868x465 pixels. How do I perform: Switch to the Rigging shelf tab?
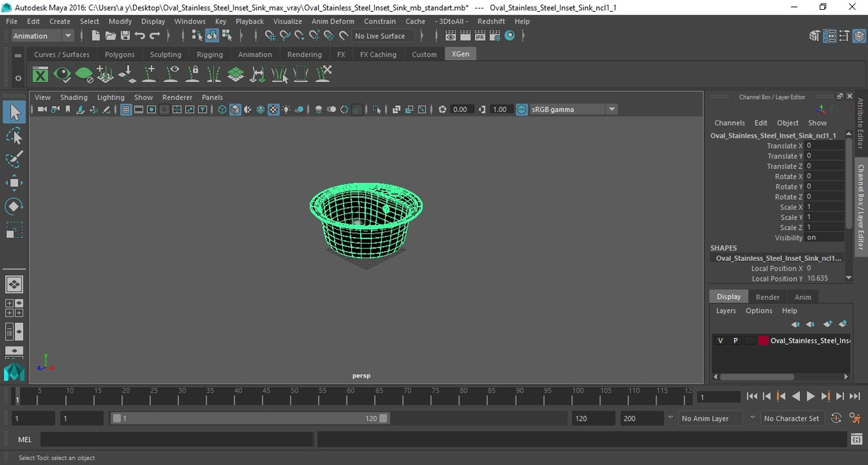(210, 54)
